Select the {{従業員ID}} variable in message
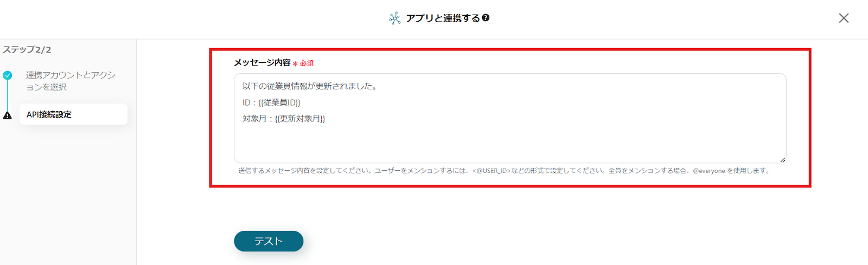Viewport: 868px width, 265px height. [x=279, y=102]
